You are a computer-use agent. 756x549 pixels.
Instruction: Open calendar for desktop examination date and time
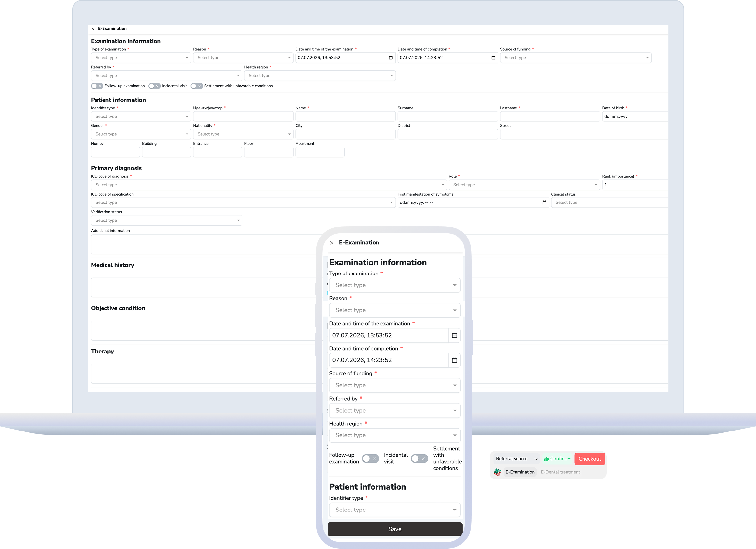click(x=391, y=58)
